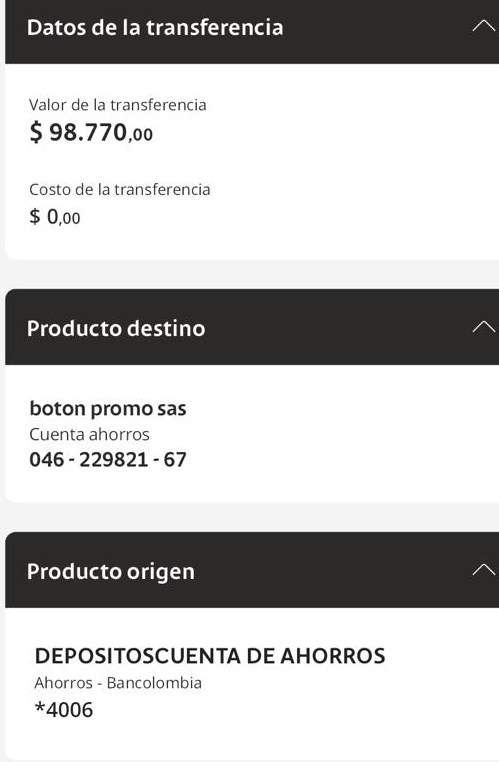Tap the Costo de la transferencia label
Viewport: 499px width, 762px height.
click(120, 189)
